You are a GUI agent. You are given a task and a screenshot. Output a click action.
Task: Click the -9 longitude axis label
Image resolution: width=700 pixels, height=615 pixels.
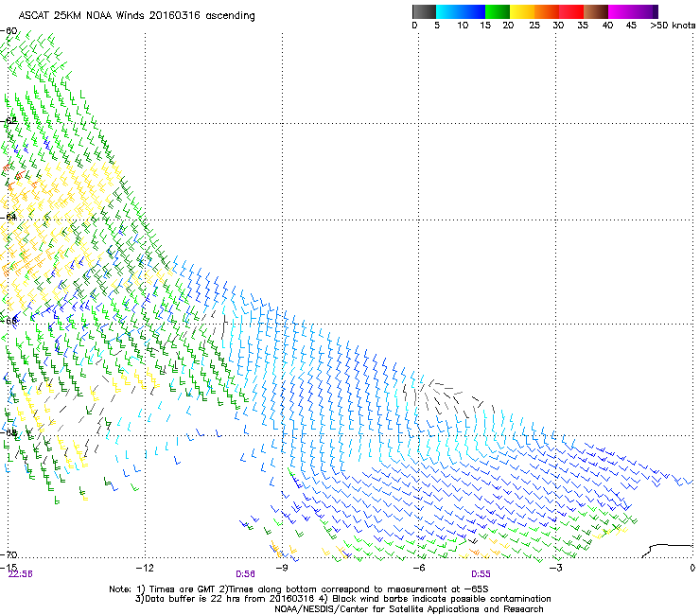[x=282, y=568]
